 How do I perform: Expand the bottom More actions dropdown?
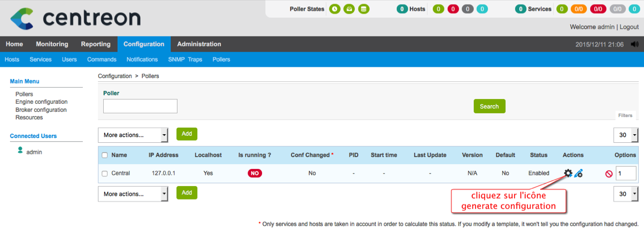click(x=133, y=194)
